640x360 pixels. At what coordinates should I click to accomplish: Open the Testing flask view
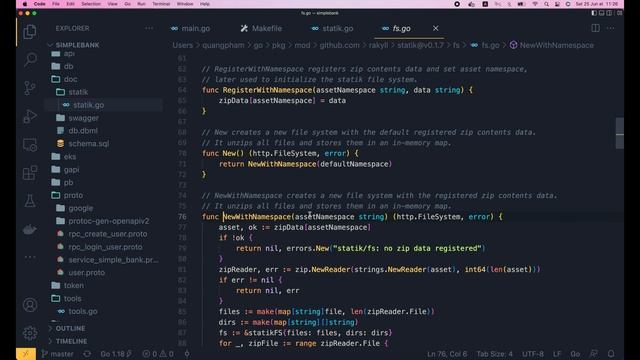coord(30,201)
